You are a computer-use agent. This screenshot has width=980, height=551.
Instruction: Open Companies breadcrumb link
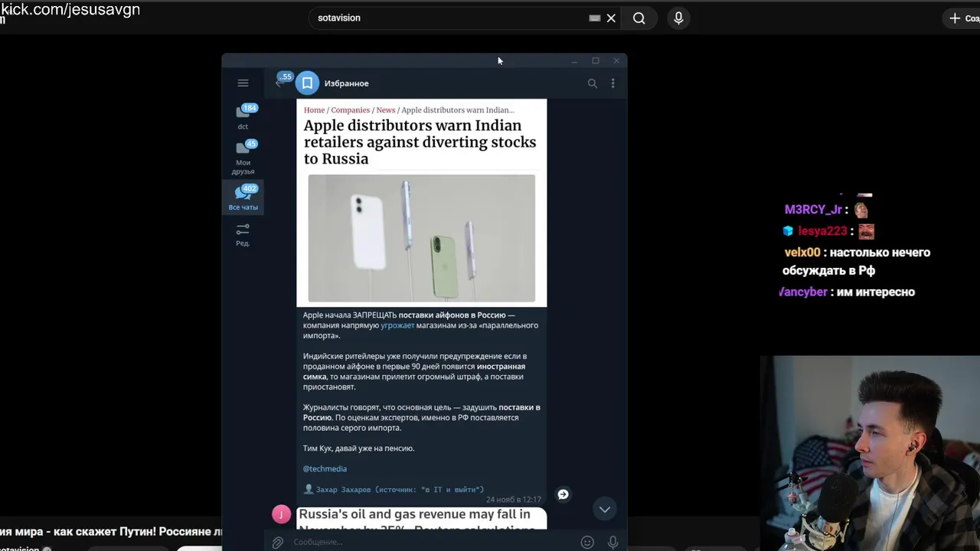350,110
